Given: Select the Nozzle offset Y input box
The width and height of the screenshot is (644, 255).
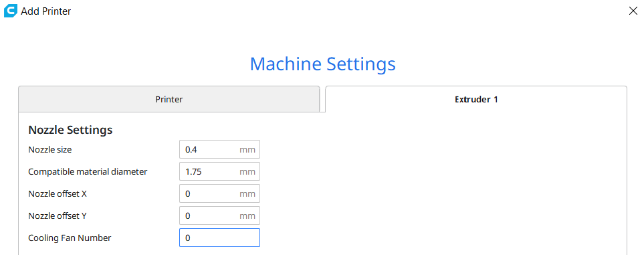Looking at the screenshot, I should click(x=220, y=216).
